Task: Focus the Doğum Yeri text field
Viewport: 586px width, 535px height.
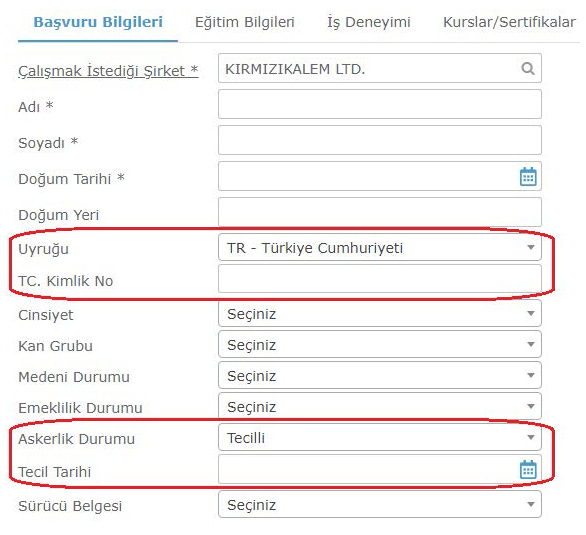Action: tap(380, 212)
